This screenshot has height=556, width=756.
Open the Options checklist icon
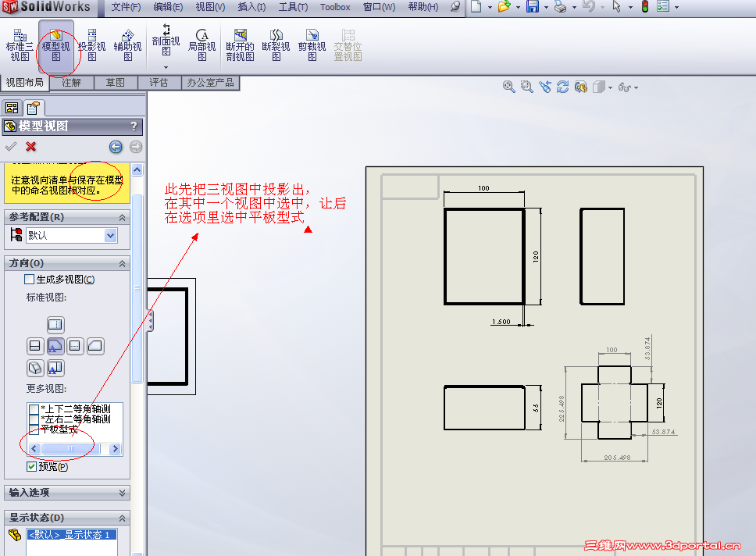[x=663, y=7]
